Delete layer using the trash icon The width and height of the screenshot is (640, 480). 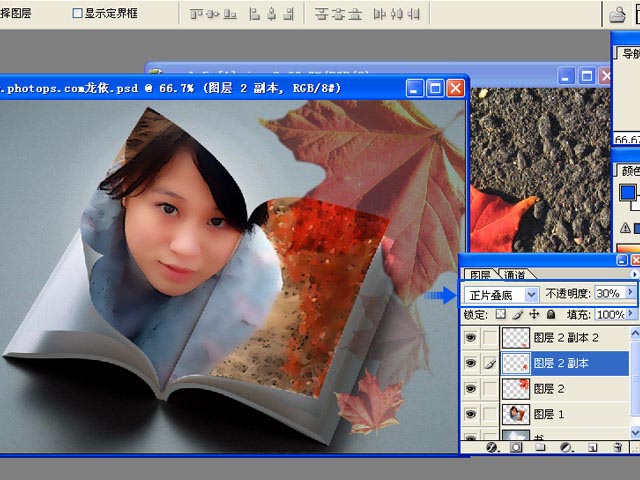[618, 448]
